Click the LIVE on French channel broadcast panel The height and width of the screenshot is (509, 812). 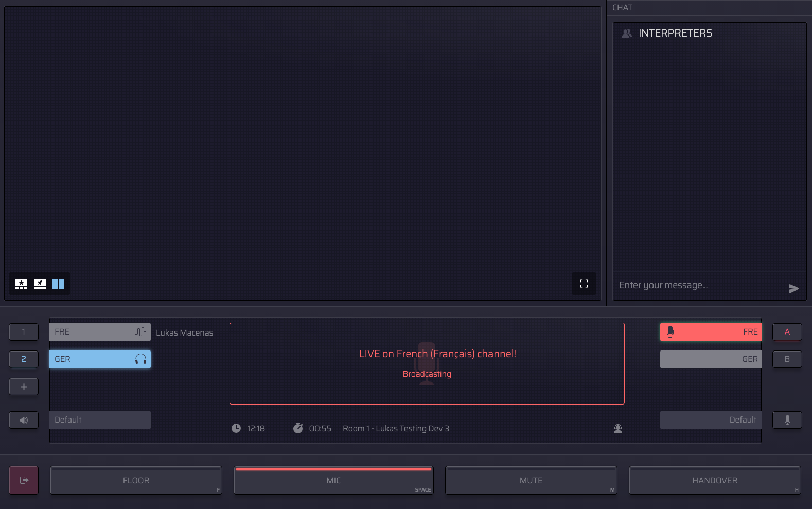coord(427,363)
